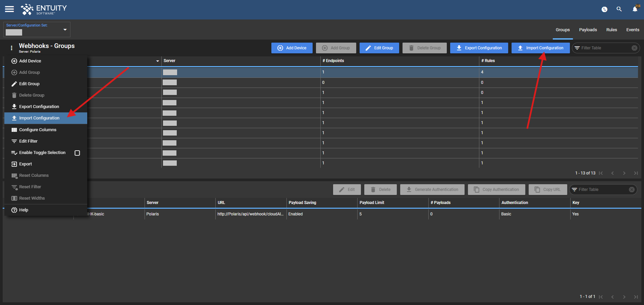Click the Add Device toolbar button
This screenshot has height=305, width=644.
coord(292,48)
